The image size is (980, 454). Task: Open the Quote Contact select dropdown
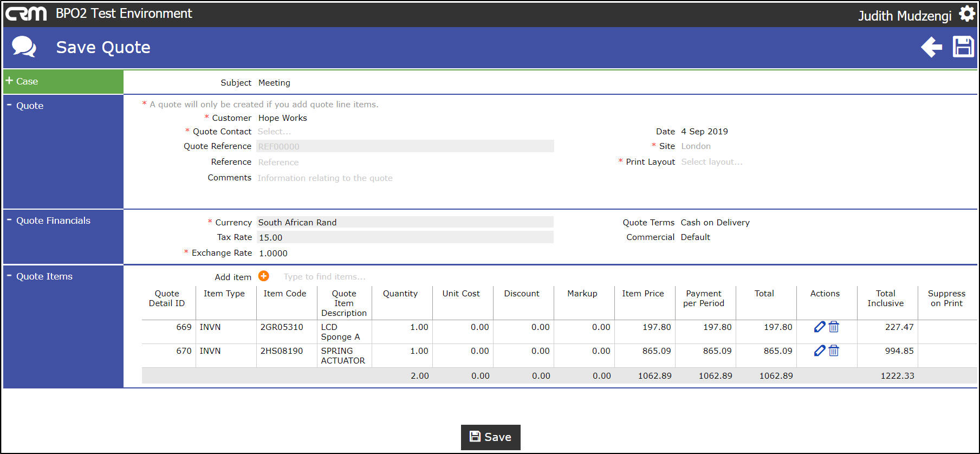click(405, 132)
